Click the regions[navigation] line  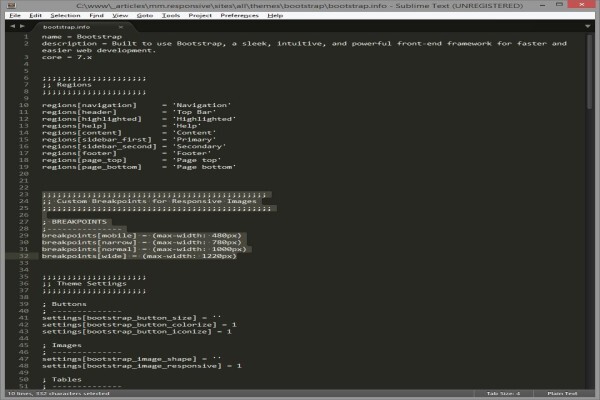(137, 105)
